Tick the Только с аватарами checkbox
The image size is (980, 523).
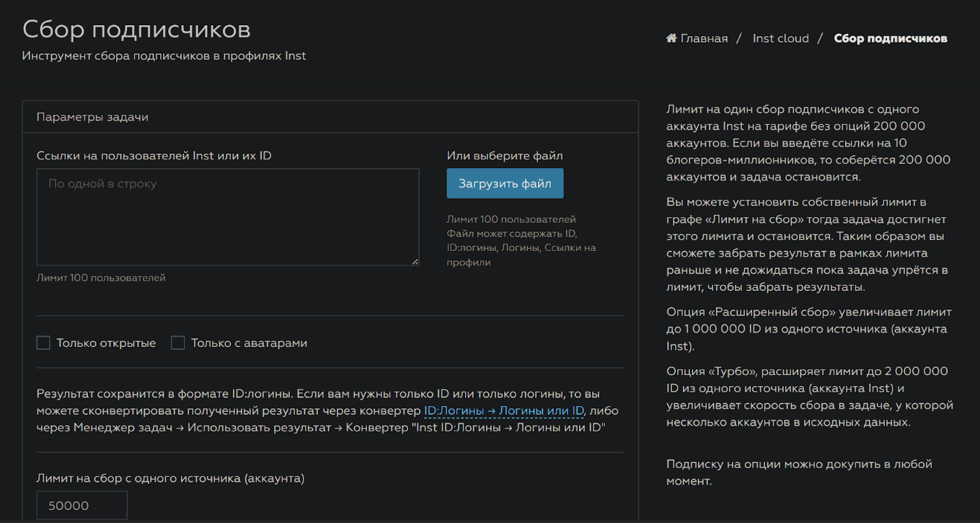point(177,343)
